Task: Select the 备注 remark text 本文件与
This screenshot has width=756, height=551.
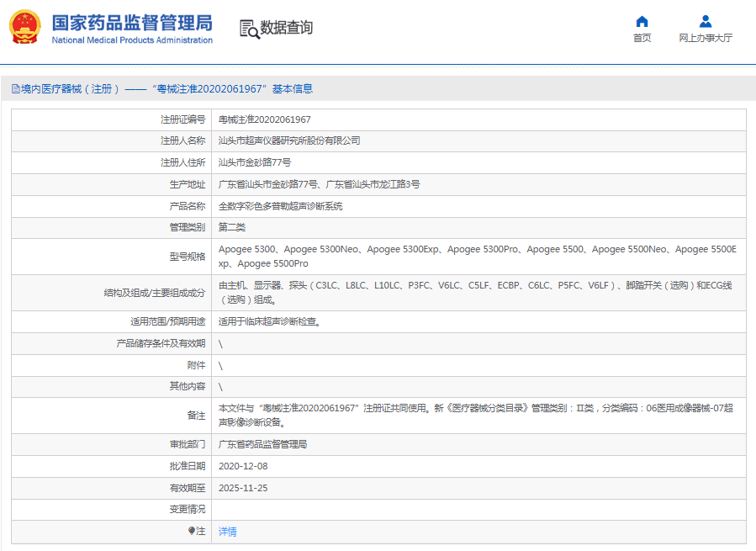Action: click(476, 415)
